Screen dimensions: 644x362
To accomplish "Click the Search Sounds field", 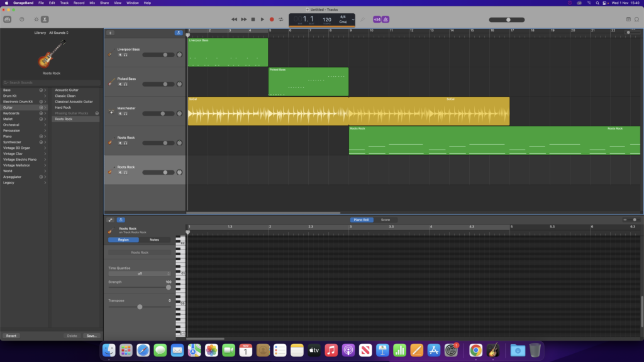I will click(52, 82).
